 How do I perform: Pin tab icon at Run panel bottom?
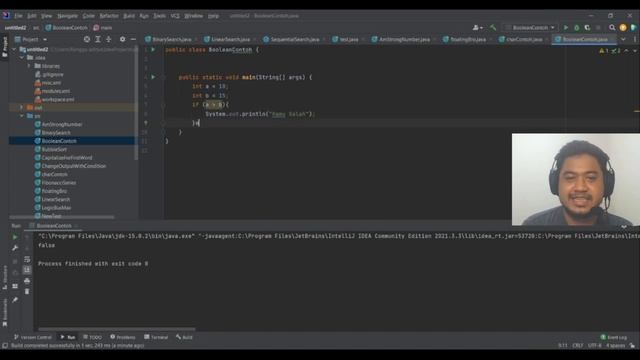pyautogui.click(x=15, y=300)
